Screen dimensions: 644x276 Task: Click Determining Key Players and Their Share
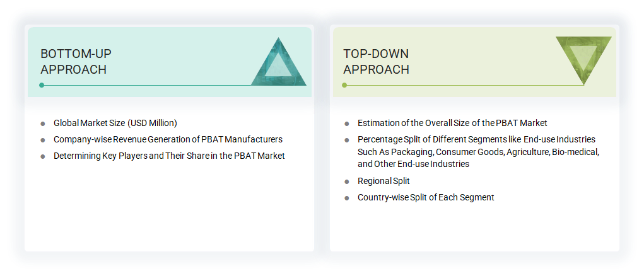169,156
